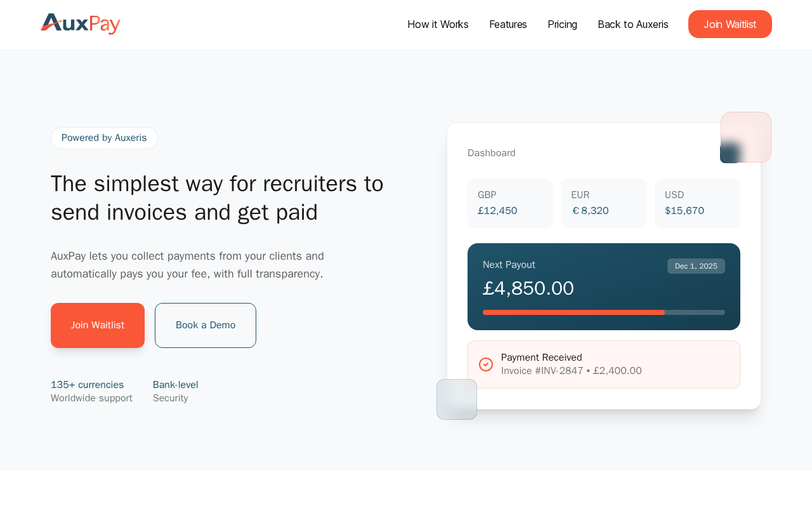
Task: Click the Next Payout £4,850.00 amount
Action: 528,288
